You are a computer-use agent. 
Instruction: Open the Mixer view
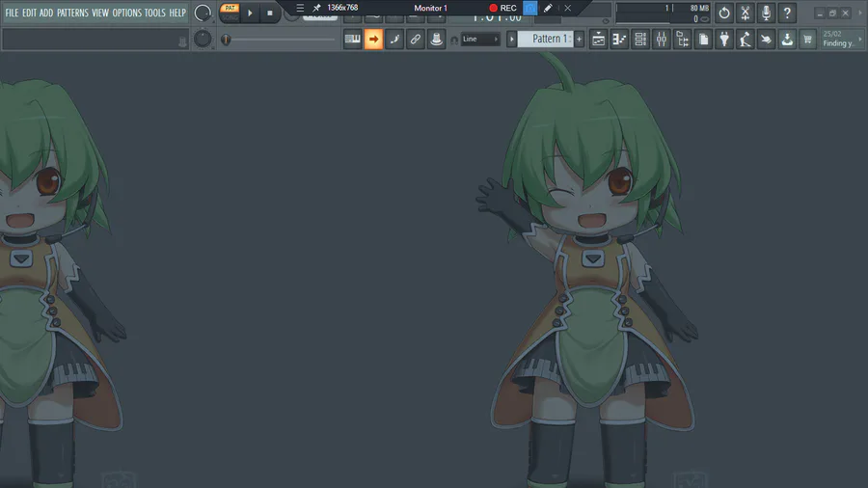point(662,40)
